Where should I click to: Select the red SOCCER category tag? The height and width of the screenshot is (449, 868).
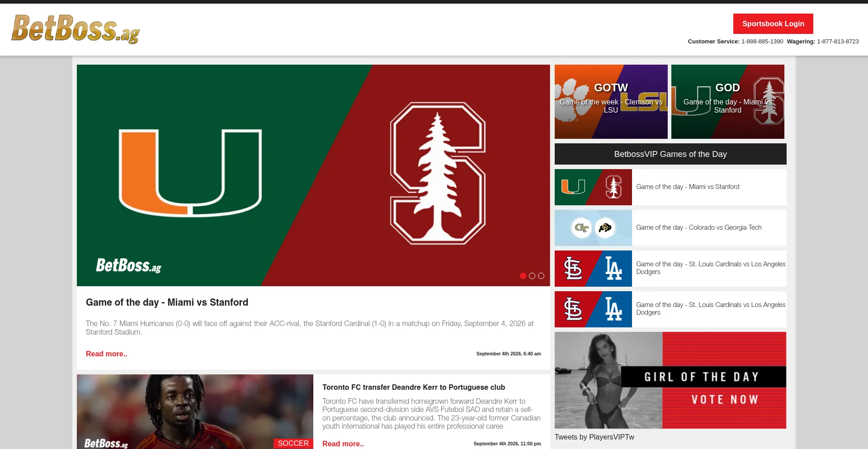click(293, 444)
